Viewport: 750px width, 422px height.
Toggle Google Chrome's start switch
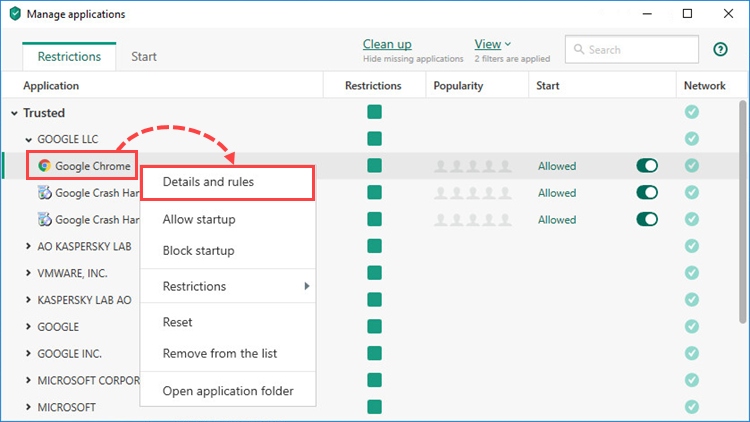point(647,166)
